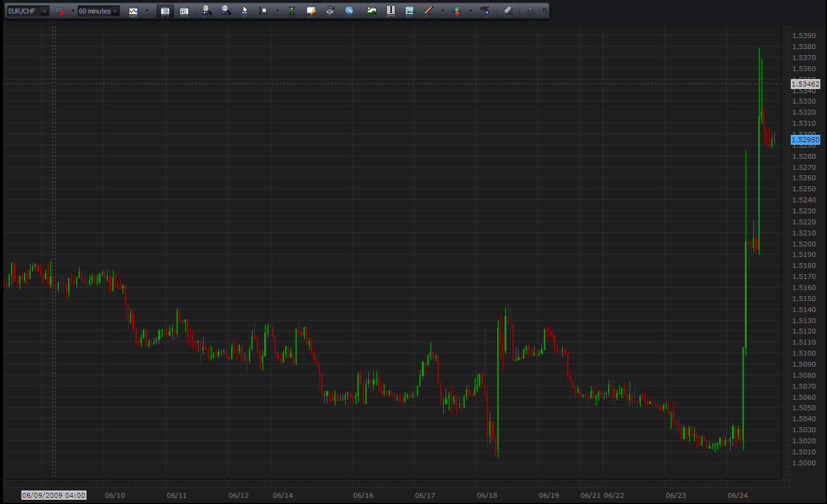Toggle the bid price B button
Viewport: 827px width, 504px height.
164,11
